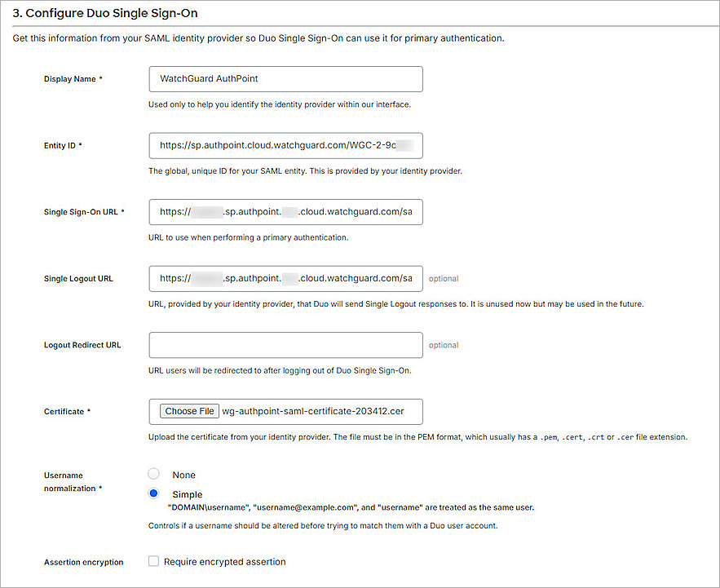Image resolution: width=720 pixels, height=588 pixels.
Task: Focus the Display Name input field
Action: [x=285, y=79]
